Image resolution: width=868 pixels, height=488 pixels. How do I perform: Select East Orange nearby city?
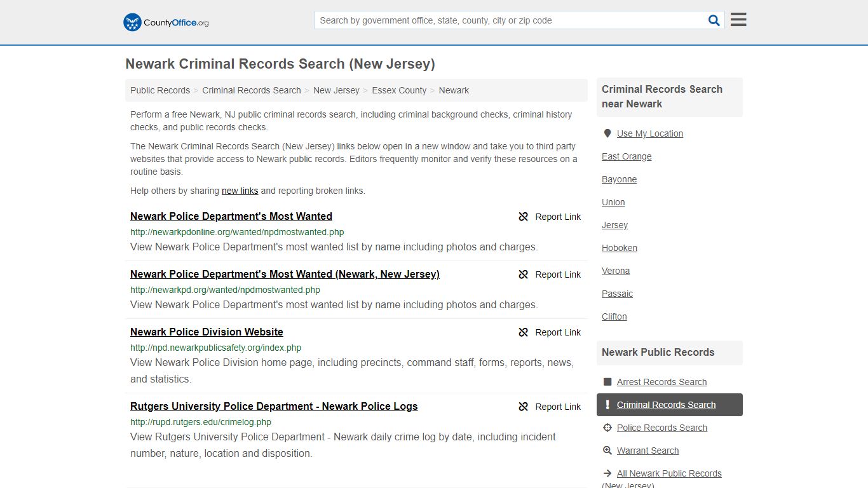[627, 156]
